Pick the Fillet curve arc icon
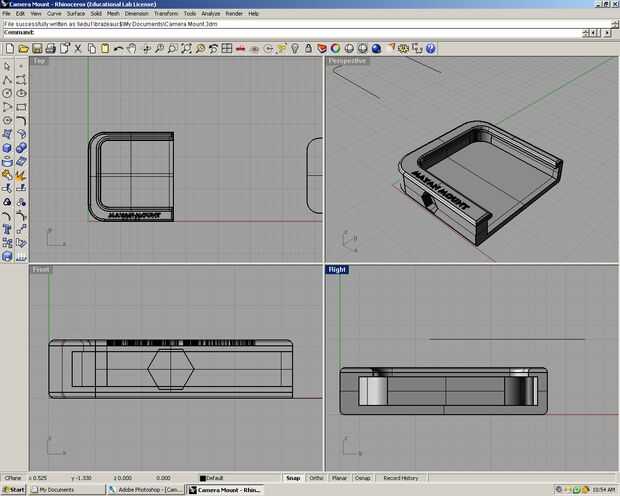The image size is (620, 496). (21, 121)
